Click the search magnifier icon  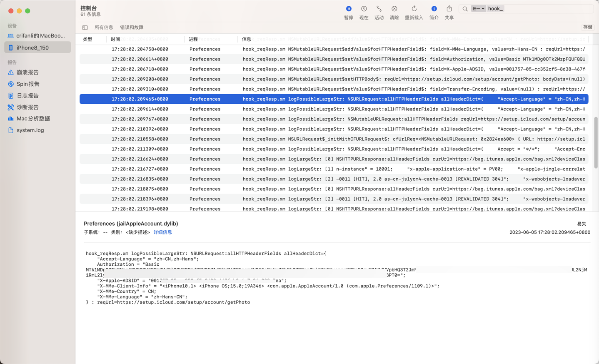pos(465,9)
